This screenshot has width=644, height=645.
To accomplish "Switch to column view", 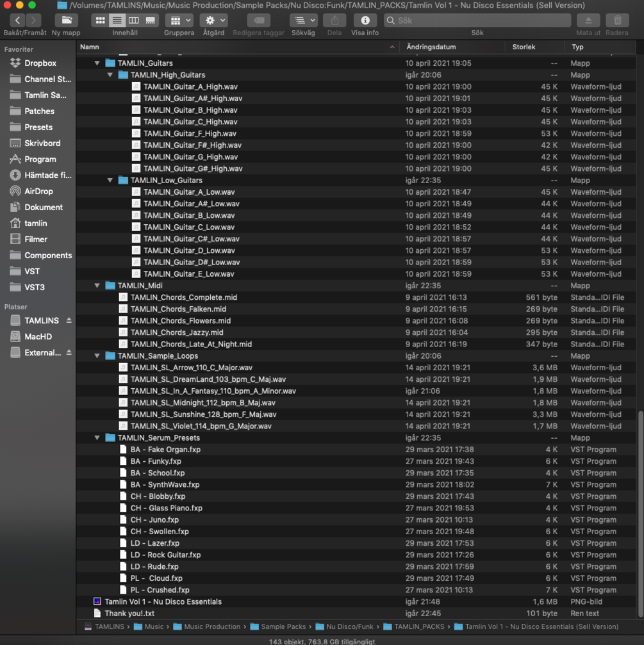I will pyautogui.click(x=134, y=20).
